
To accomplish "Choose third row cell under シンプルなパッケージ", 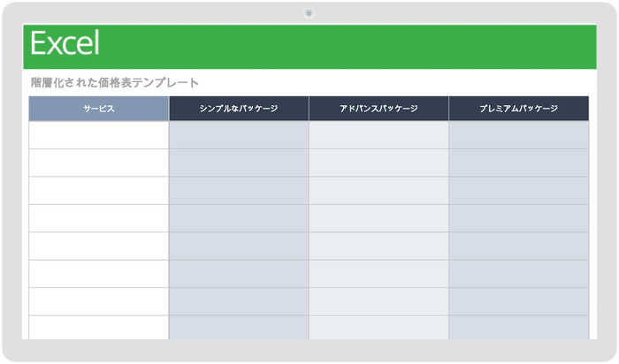I will click(239, 191).
